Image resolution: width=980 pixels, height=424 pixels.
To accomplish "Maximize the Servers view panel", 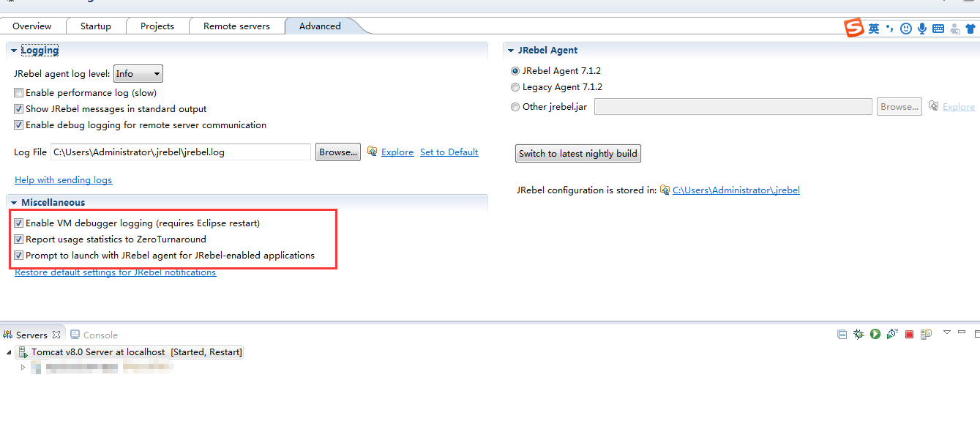I will [x=976, y=333].
